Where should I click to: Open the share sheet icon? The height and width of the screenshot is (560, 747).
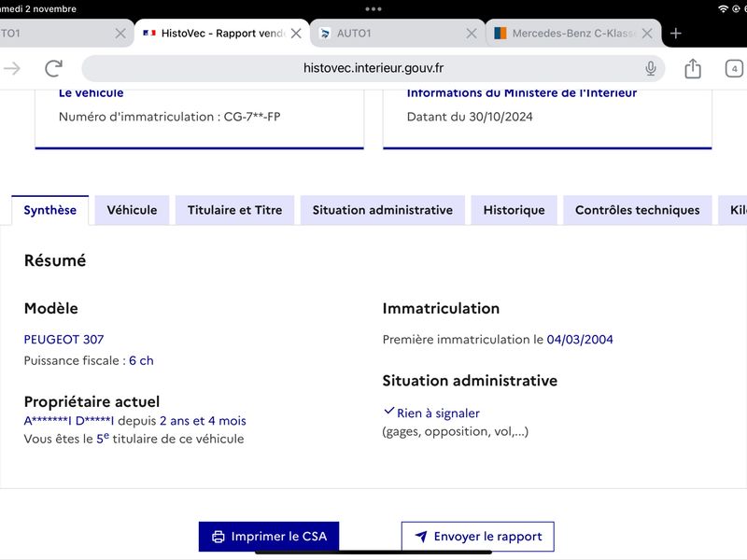pos(693,68)
